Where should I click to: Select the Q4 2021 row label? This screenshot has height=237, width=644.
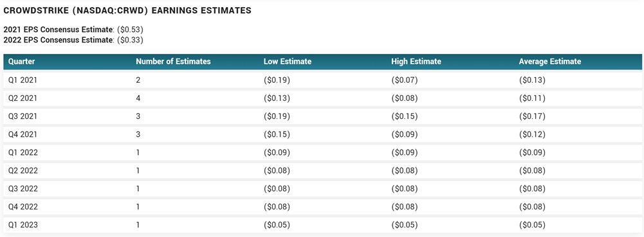(x=23, y=134)
